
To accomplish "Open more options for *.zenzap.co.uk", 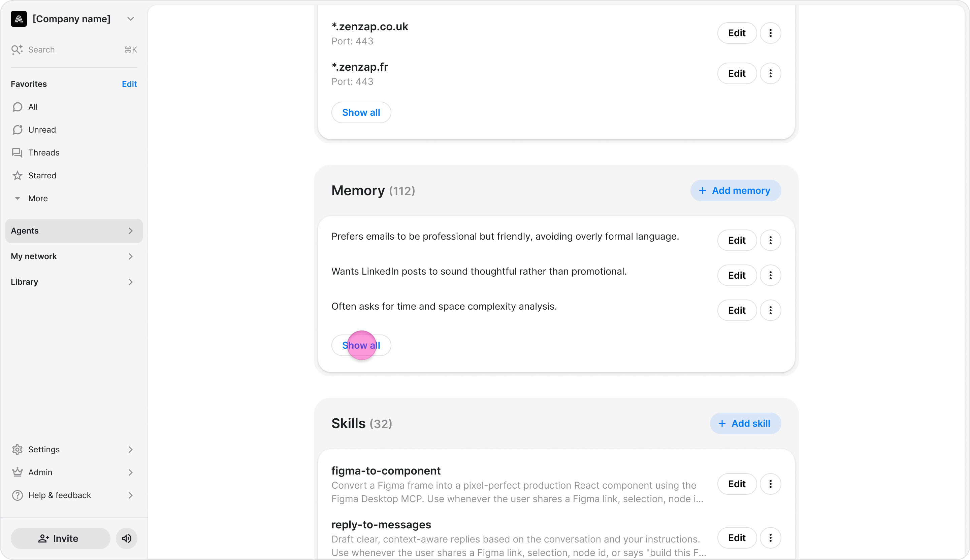I will click(x=771, y=33).
